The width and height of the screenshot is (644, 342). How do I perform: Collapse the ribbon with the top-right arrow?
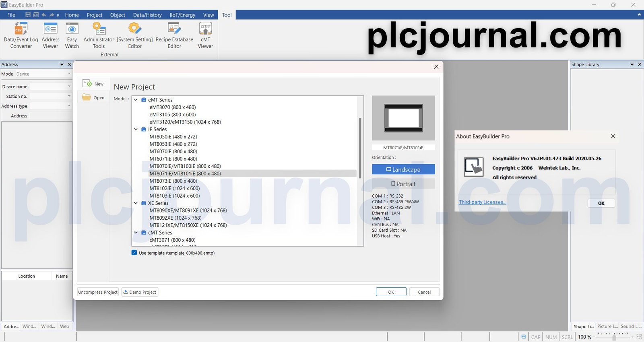(x=639, y=14)
